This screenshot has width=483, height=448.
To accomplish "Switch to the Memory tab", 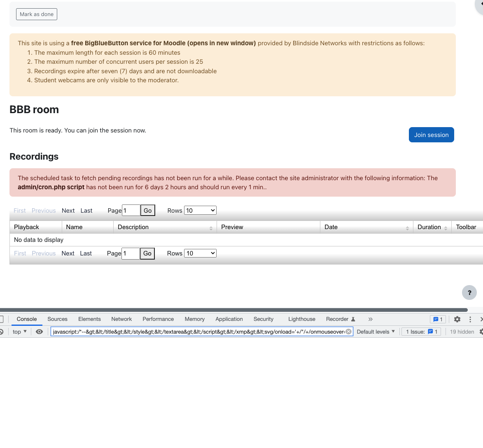I will 195,319.
